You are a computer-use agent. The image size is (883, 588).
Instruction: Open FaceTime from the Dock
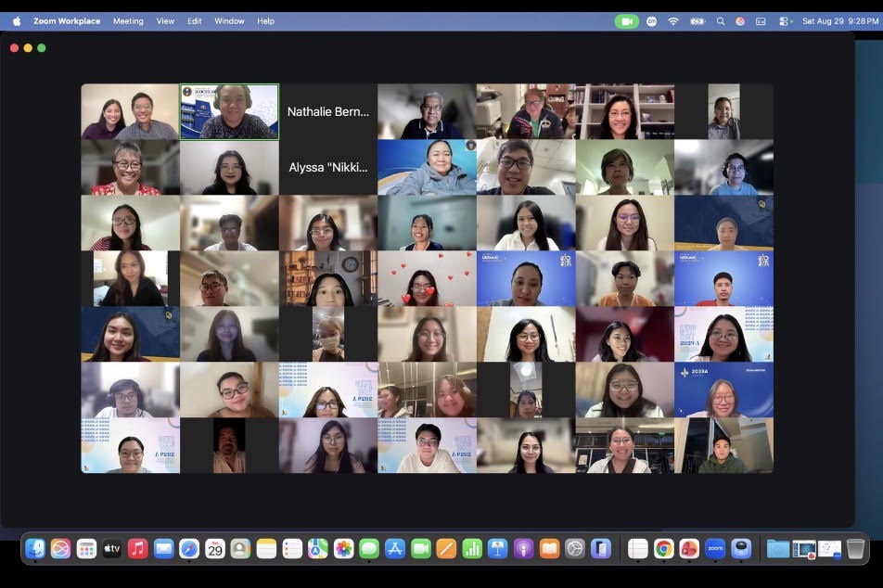click(421, 548)
